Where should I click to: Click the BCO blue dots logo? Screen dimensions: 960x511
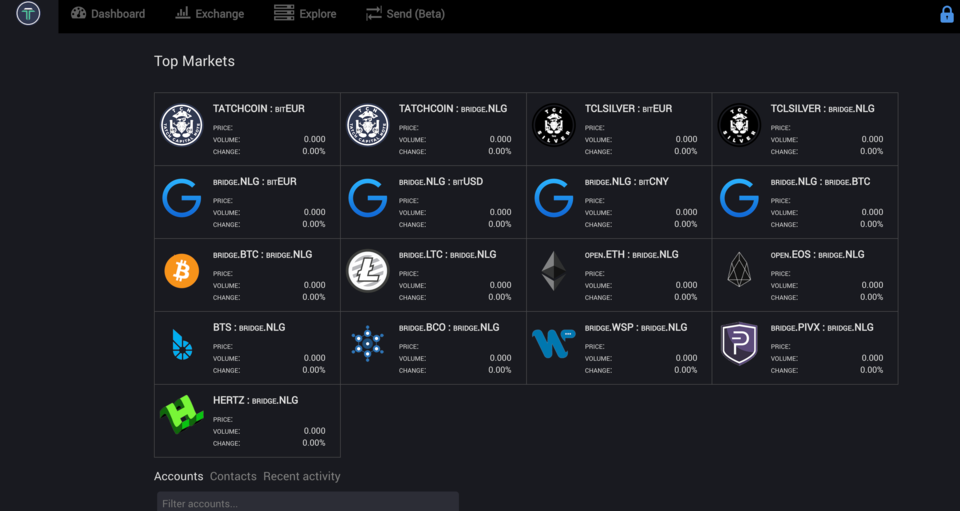pos(367,343)
